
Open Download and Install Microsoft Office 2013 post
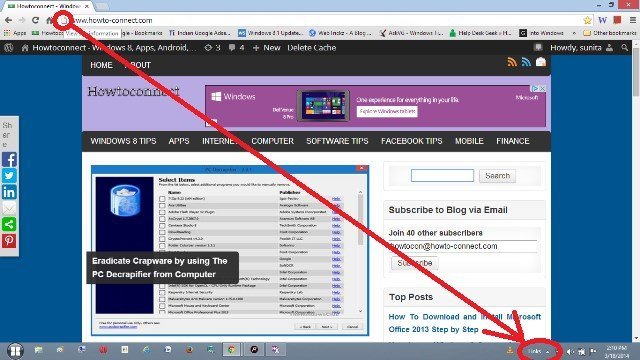(464, 323)
